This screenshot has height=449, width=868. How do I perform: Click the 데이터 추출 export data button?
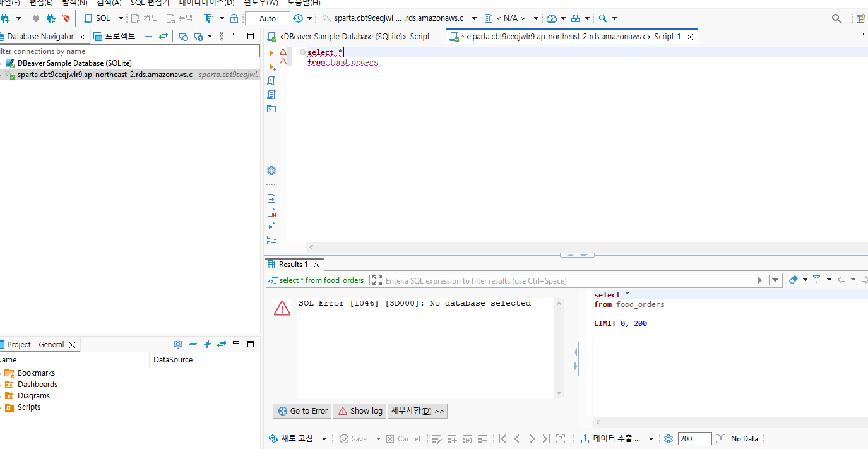610,439
